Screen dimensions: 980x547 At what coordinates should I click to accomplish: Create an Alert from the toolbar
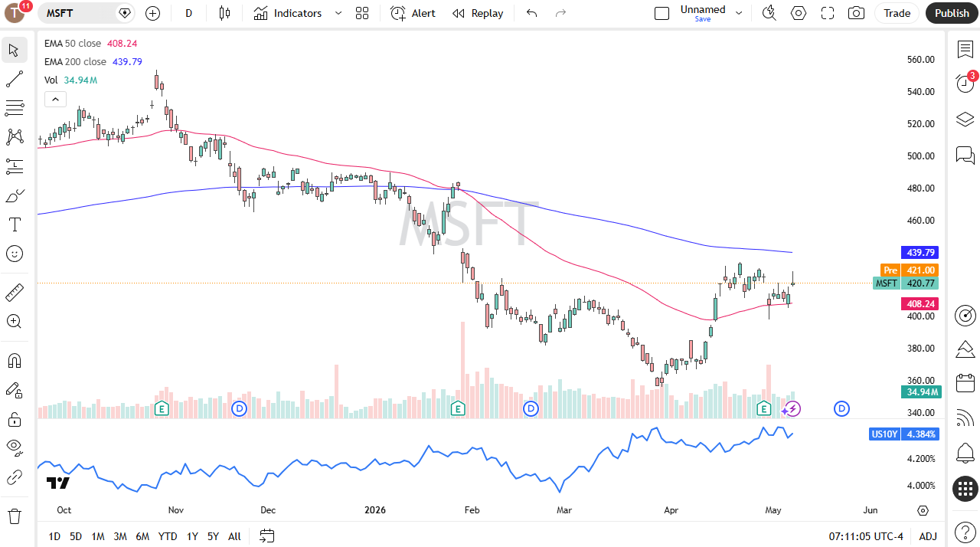(x=413, y=13)
